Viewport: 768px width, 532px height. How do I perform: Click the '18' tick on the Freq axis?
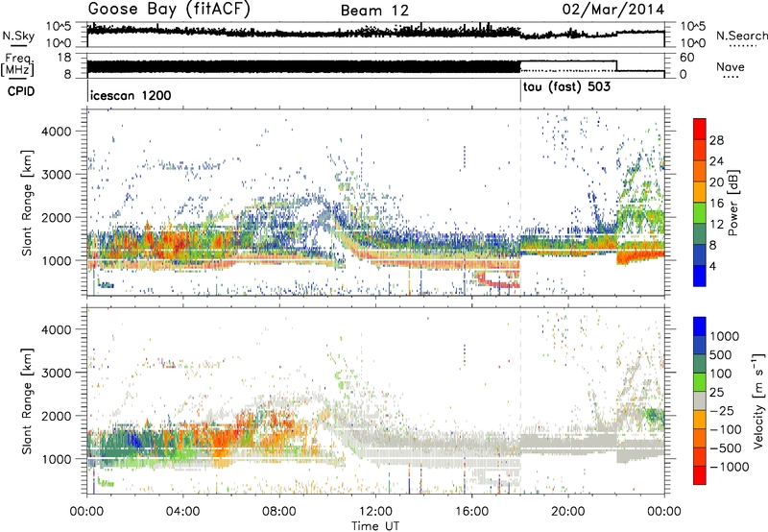point(64,58)
